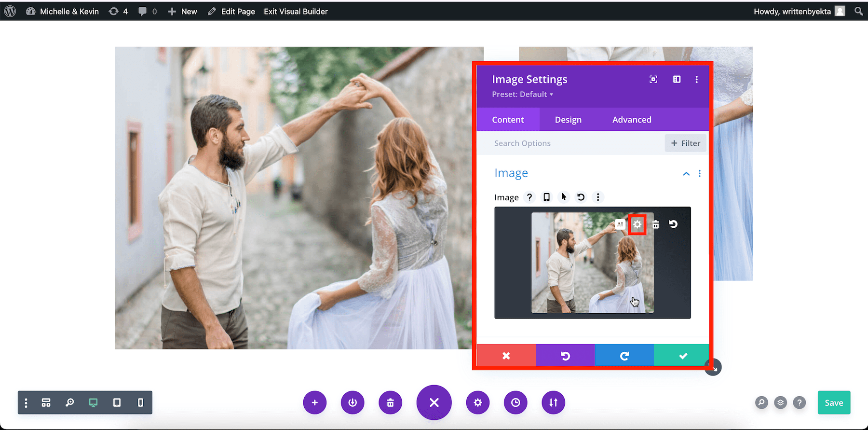The image size is (868, 430).
Task: Select desktop view mode
Action: [x=94, y=402]
